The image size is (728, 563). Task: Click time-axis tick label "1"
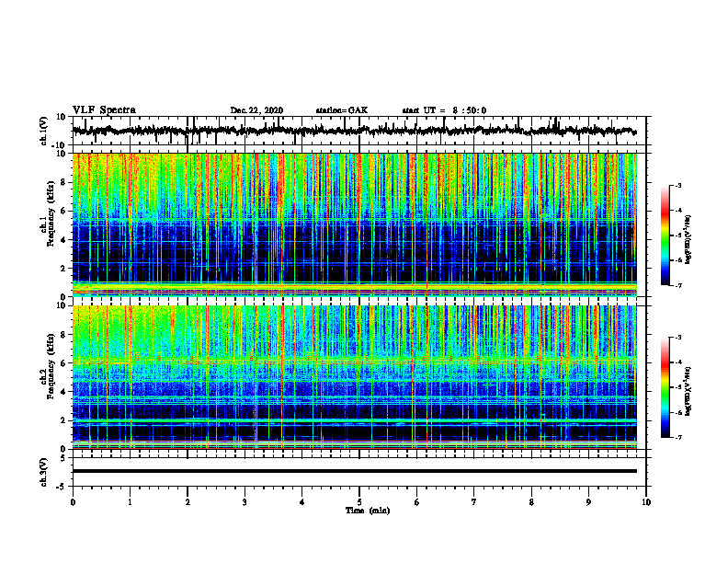click(x=130, y=502)
